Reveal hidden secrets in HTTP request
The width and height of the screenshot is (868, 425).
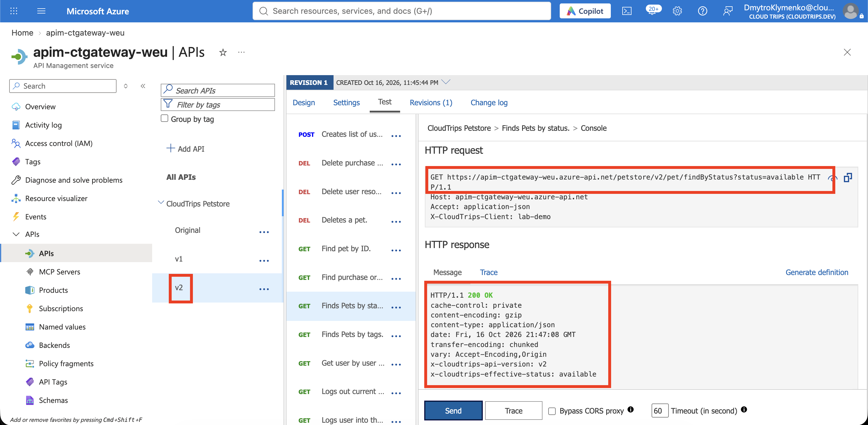click(x=832, y=178)
